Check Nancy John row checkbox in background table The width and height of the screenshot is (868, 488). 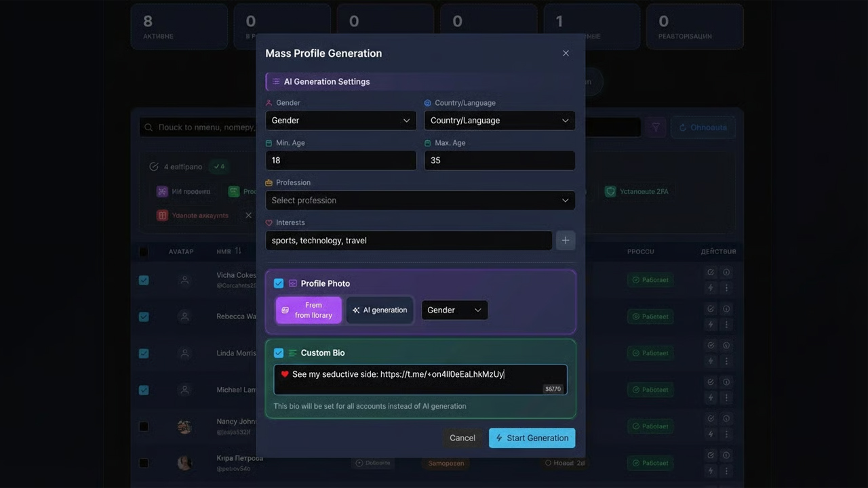tap(144, 426)
